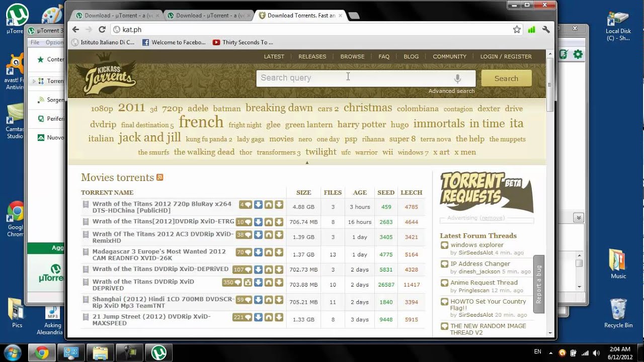Open the 350 comments bubble for Wrath of the Titans DVDRip

point(232,283)
